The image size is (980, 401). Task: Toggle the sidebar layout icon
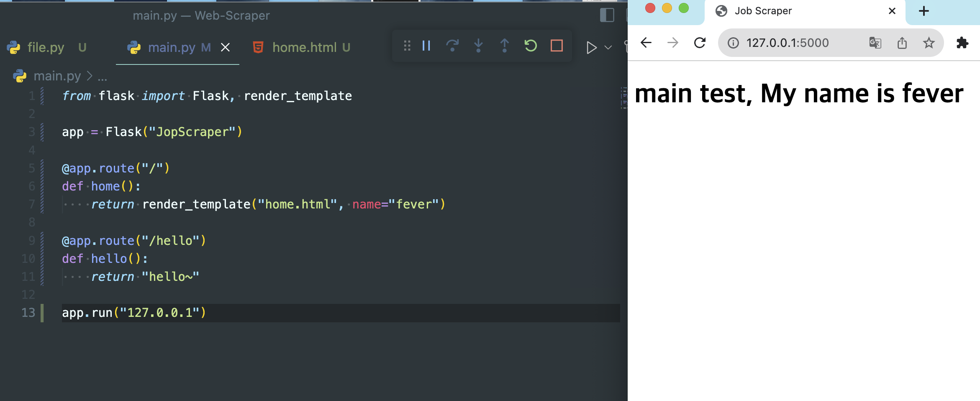click(x=607, y=15)
